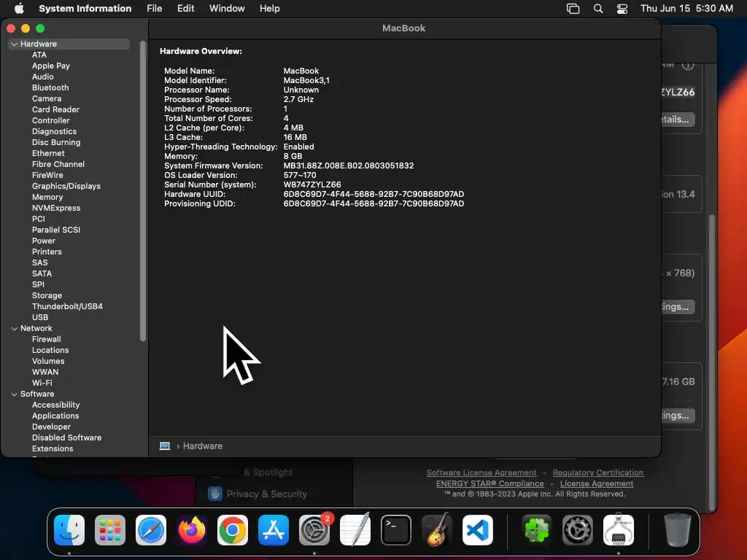The height and width of the screenshot is (560, 747).
Task: Select Extensions in the sidebar
Action: 53,449
